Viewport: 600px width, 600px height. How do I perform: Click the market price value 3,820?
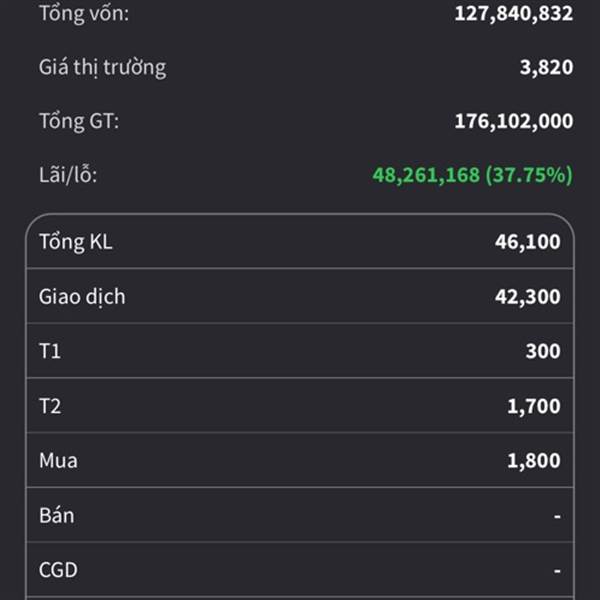point(547,68)
